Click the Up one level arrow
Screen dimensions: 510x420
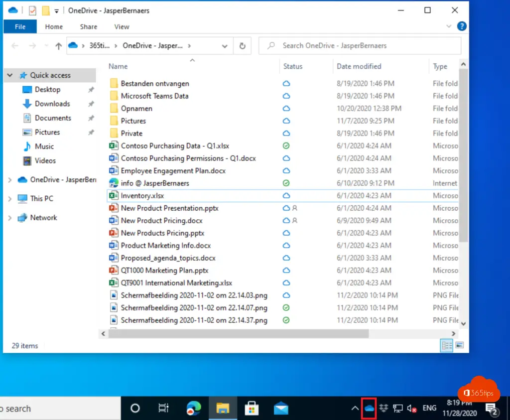pyautogui.click(x=58, y=46)
